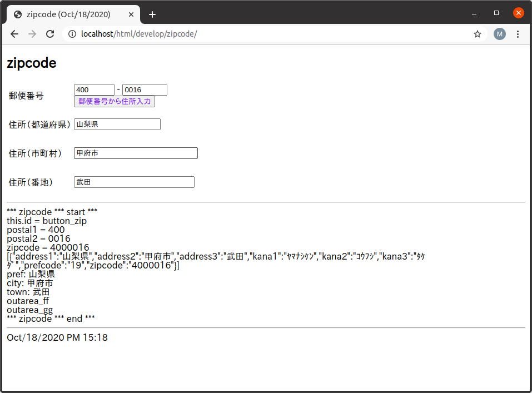Open the Chrome profile avatar icon
The width and height of the screenshot is (532, 393).
[x=499, y=34]
